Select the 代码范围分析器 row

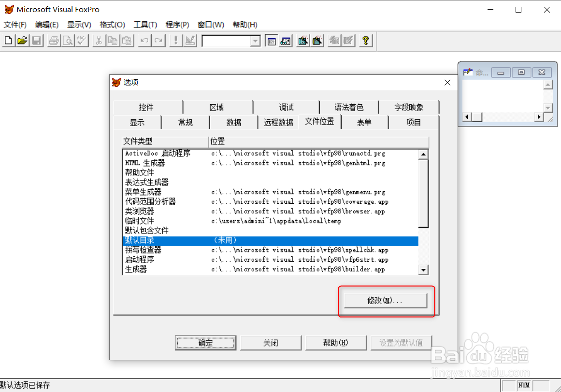(x=271, y=201)
